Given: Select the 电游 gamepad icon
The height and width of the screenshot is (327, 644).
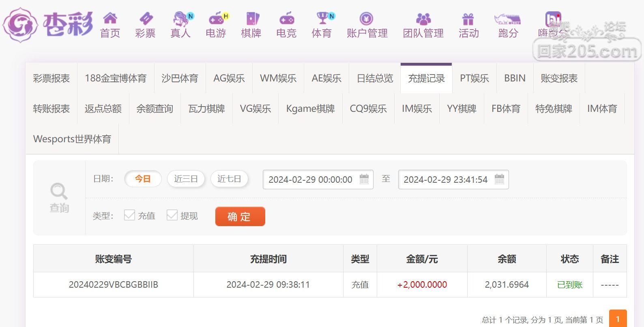Looking at the screenshot, I should (x=216, y=19).
